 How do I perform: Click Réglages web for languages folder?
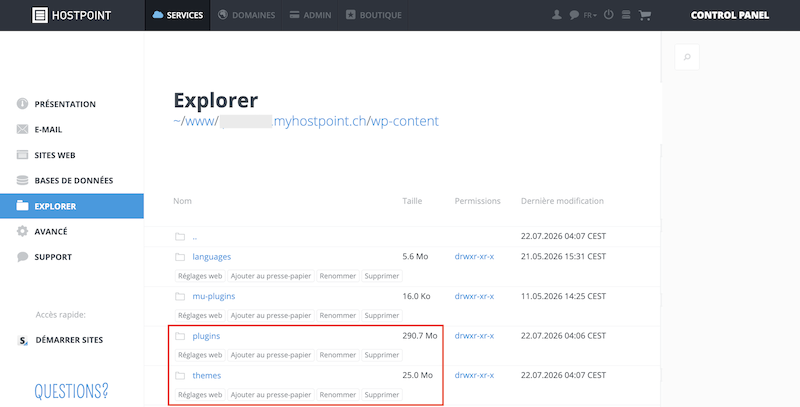pos(200,276)
